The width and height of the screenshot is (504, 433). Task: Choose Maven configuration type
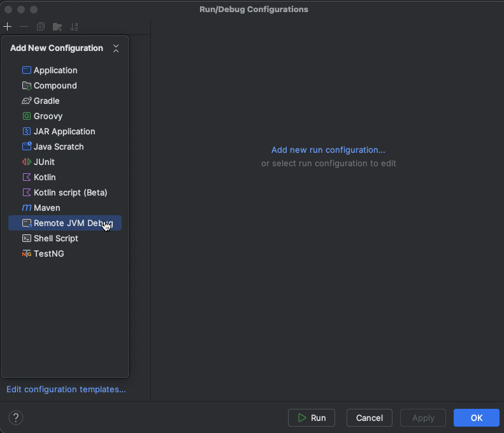tap(65, 208)
